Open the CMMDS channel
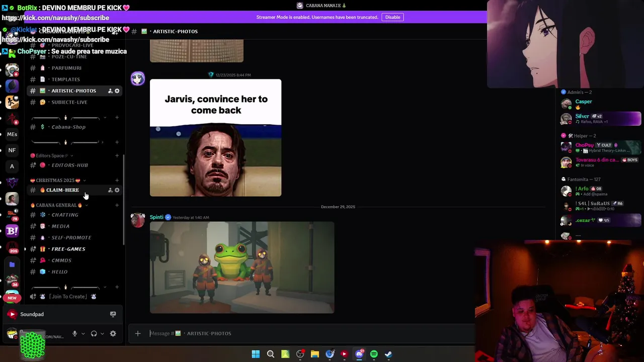Image resolution: width=644 pixels, height=362 pixels. [74, 260]
